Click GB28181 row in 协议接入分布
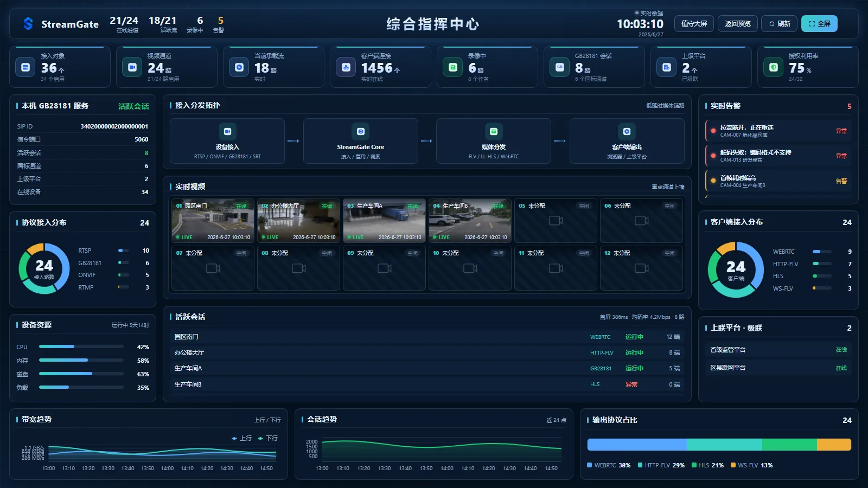Image resolution: width=868 pixels, height=488 pixels. [x=113, y=263]
